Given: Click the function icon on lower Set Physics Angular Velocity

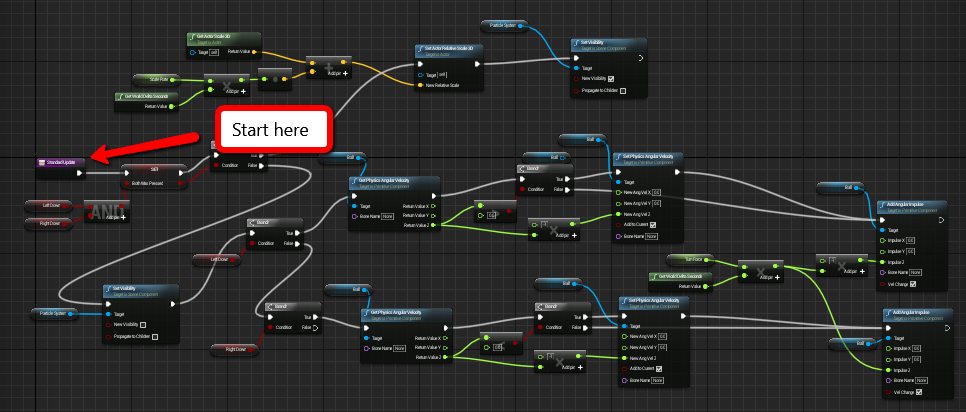Looking at the screenshot, I should point(624,301).
